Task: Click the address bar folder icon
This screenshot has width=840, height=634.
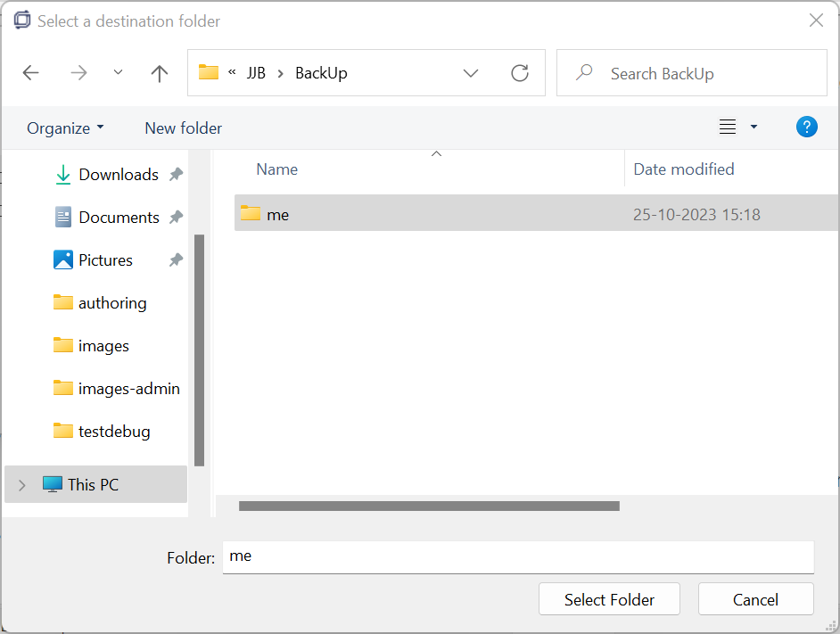Action: click(209, 72)
